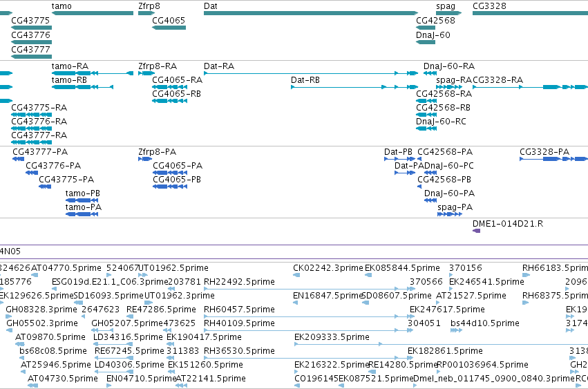Select the RH60457.5prime EST label
Viewport: 588px width, 389px height.
pos(239,310)
